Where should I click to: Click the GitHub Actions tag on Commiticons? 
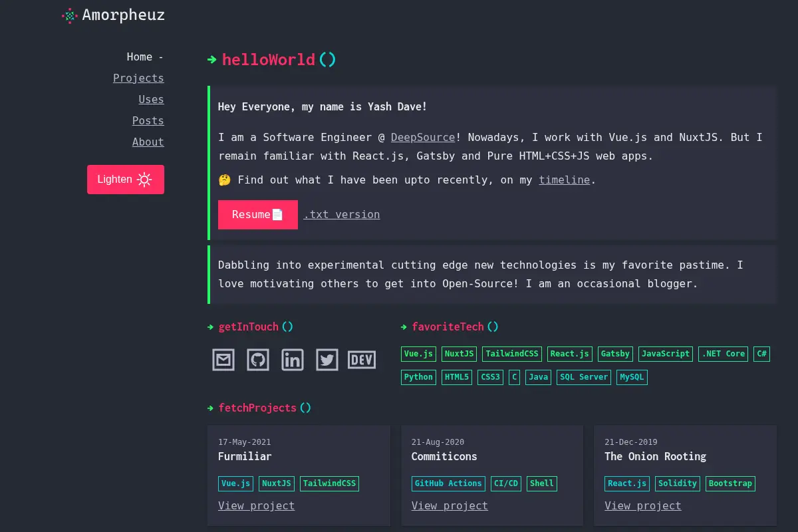pyautogui.click(x=448, y=483)
